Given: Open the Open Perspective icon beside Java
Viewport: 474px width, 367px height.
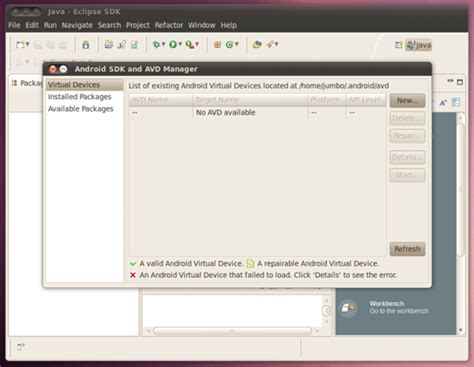Looking at the screenshot, I should [x=398, y=45].
